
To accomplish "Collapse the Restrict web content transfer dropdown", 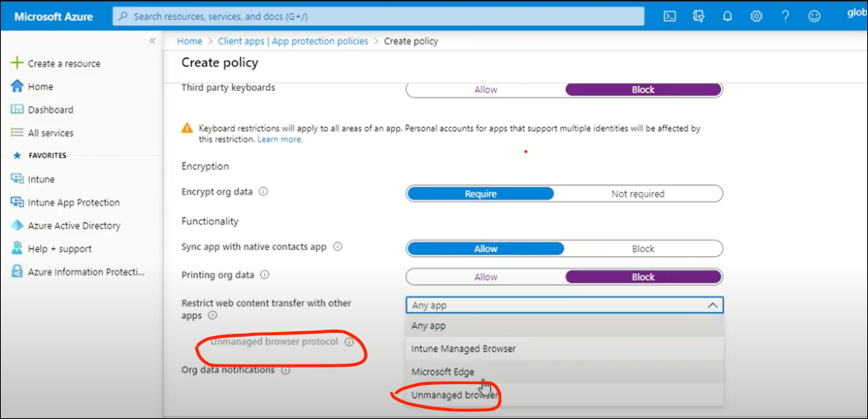I will tap(712, 305).
